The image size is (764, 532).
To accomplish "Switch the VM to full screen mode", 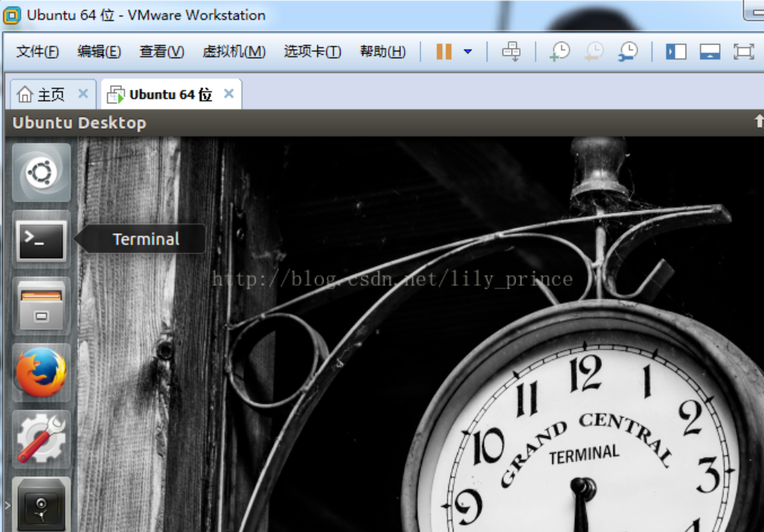I will click(744, 51).
